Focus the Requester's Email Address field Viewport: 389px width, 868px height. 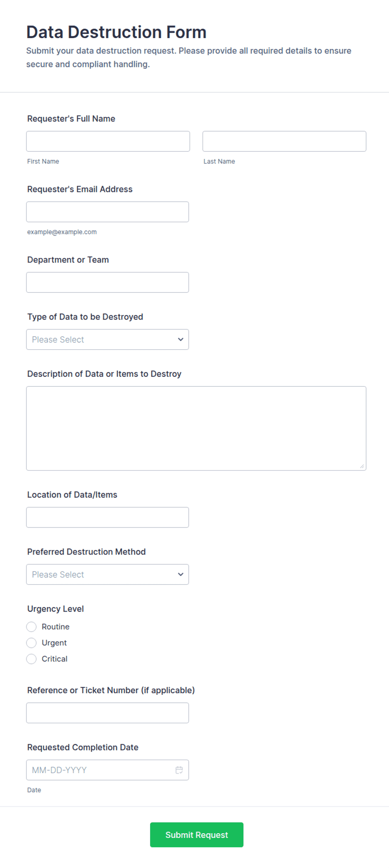click(107, 212)
